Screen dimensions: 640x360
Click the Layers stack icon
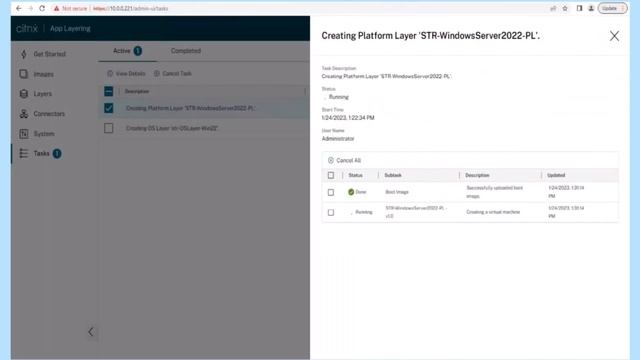(x=24, y=94)
